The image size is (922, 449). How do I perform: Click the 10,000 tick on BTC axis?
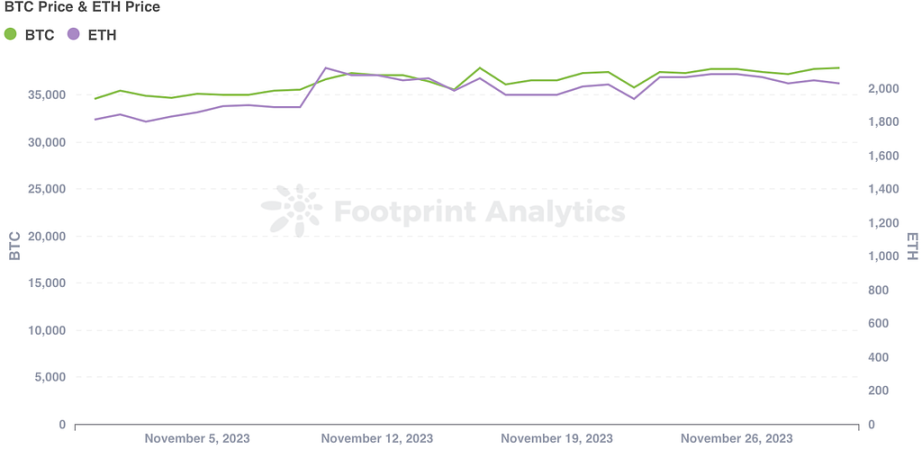(45, 330)
